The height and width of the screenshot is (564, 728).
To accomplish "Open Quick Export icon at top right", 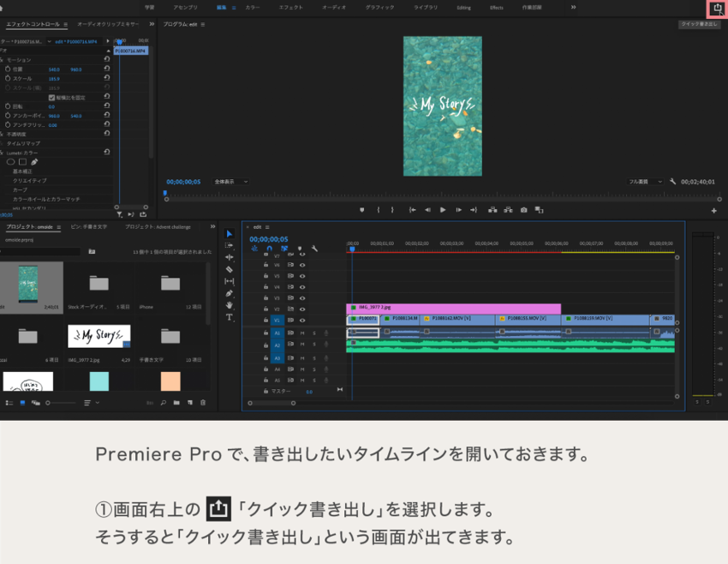I will 718,9.
